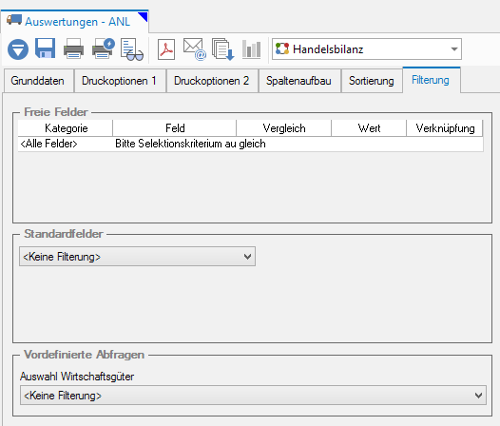500x426 pixels.
Task: Click the Verknüpfung column header
Action: 445,128
